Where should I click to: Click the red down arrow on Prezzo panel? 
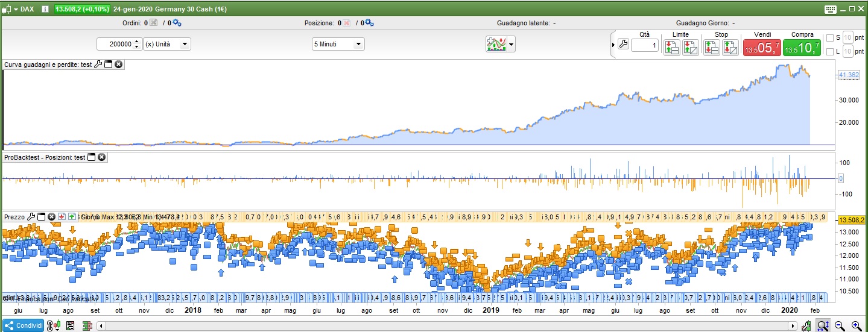tap(62, 216)
